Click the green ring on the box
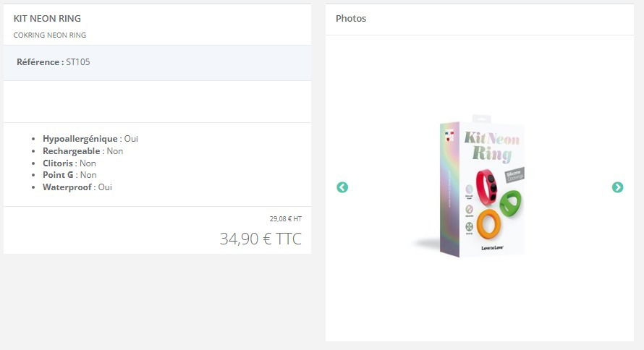 511,204
